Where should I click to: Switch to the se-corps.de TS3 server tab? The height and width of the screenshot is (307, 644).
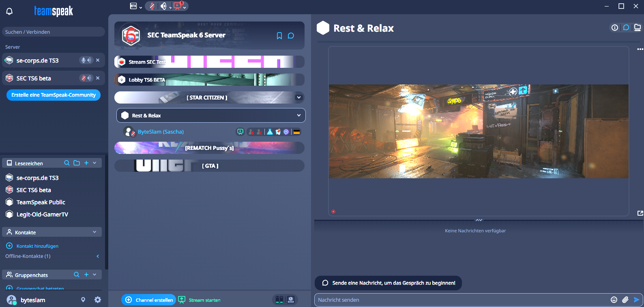(x=37, y=61)
